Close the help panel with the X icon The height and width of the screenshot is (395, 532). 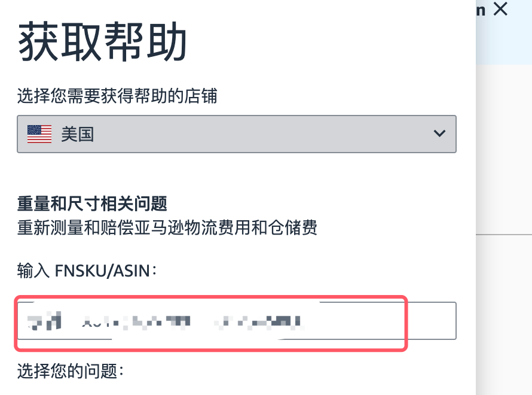[x=500, y=10]
